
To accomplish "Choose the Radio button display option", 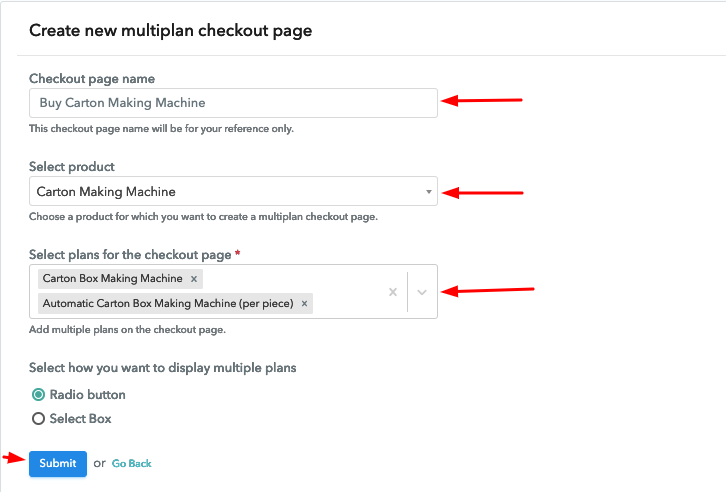I will click(x=39, y=395).
